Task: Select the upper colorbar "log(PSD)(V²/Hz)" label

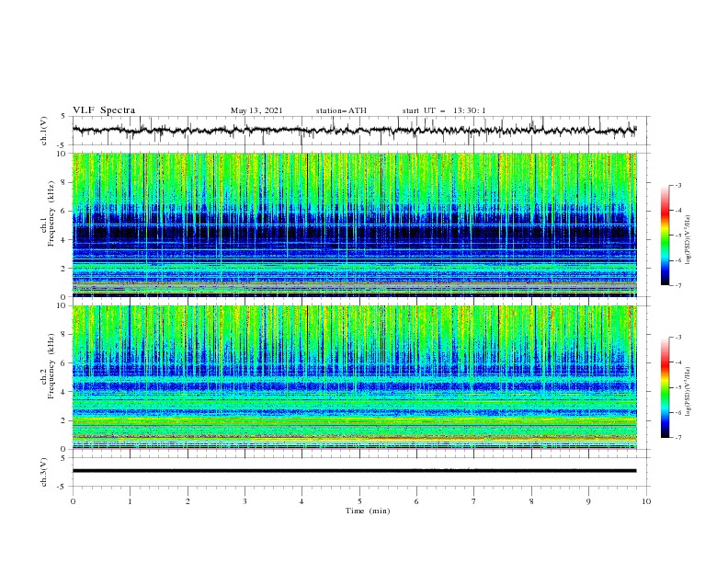Action: coord(688,240)
